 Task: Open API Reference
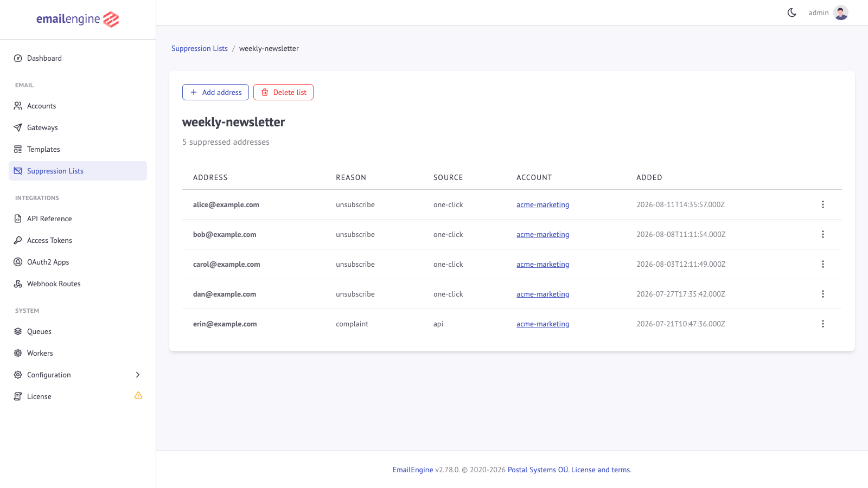point(78,219)
